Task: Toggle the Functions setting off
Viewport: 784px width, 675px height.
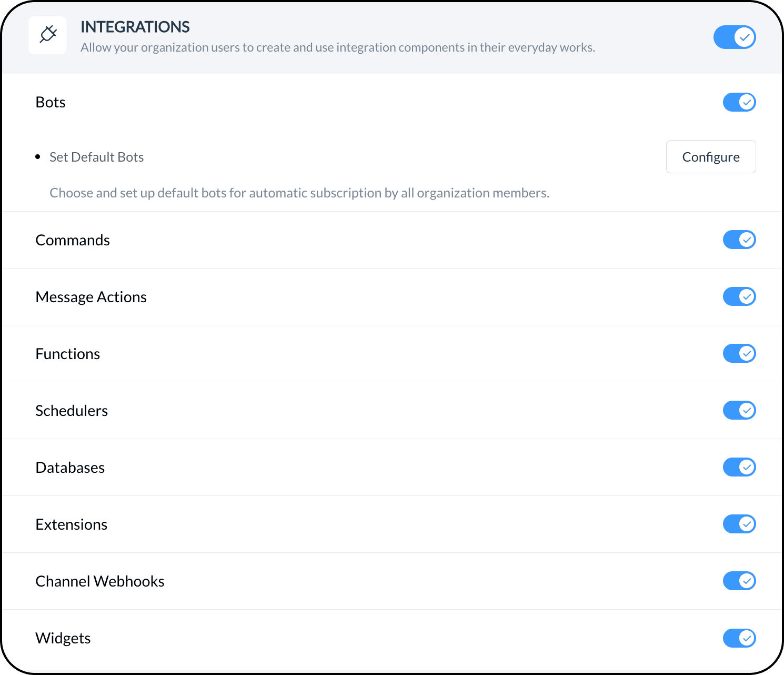Action: [739, 354]
